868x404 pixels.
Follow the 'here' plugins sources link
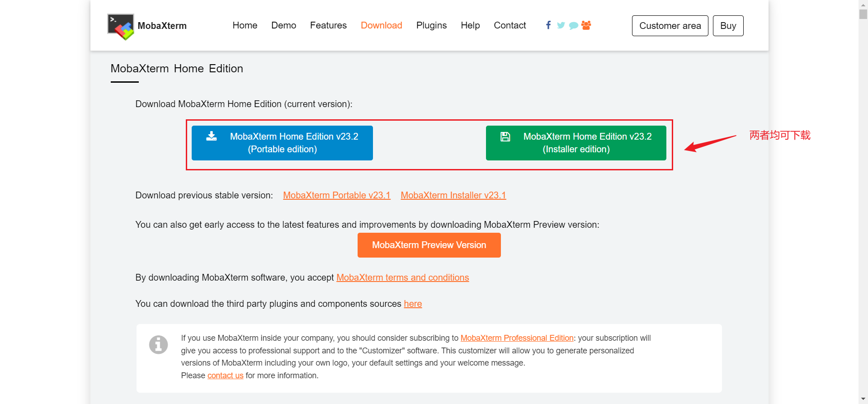coord(413,304)
